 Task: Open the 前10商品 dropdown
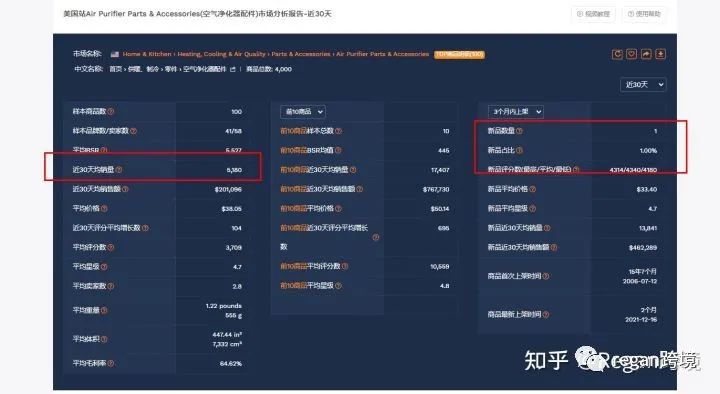pyautogui.click(x=303, y=112)
